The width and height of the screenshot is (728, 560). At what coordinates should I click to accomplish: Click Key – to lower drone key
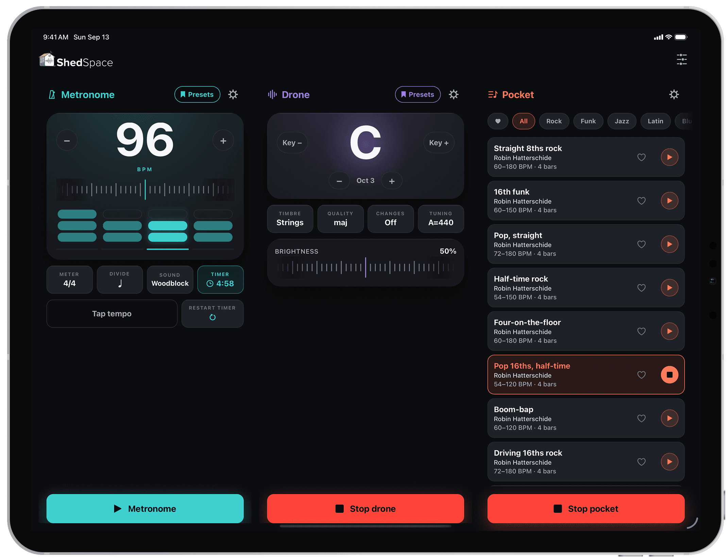(292, 143)
